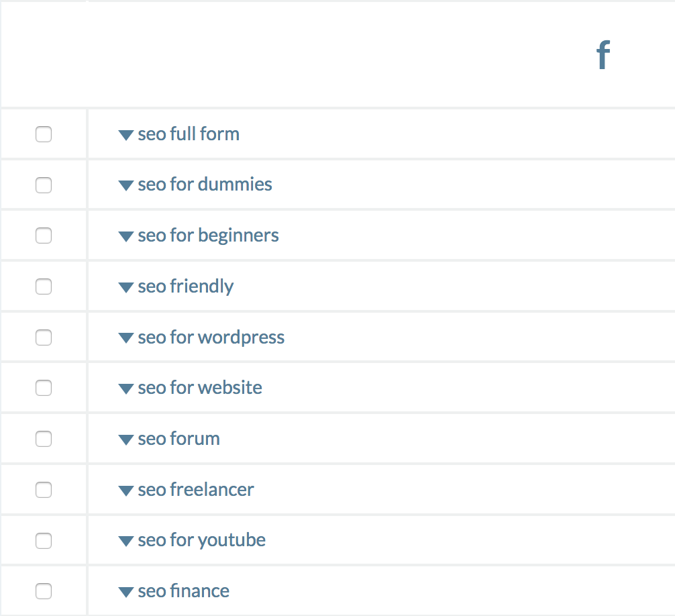Open the seo for beginners keyword
The width and height of the screenshot is (675, 616).
(x=209, y=236)
